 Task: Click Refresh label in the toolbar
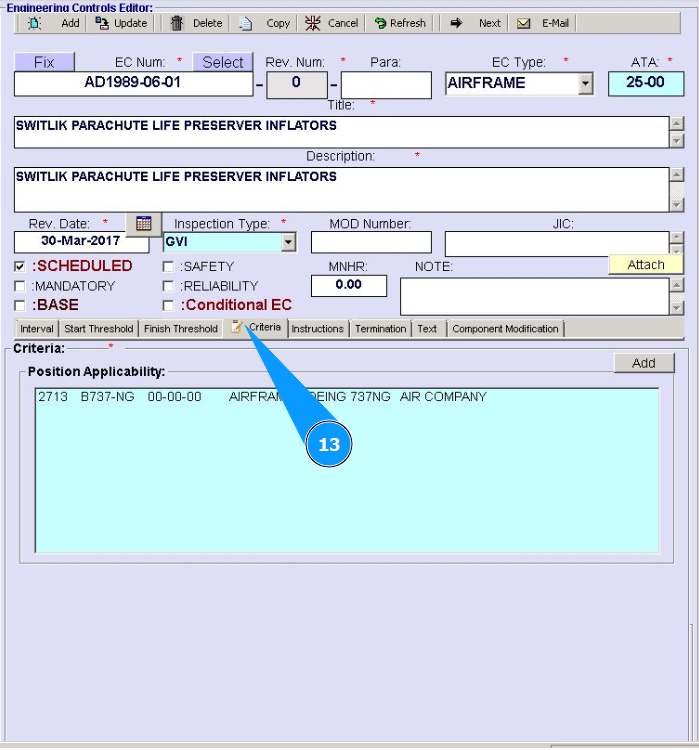(408, 23)
